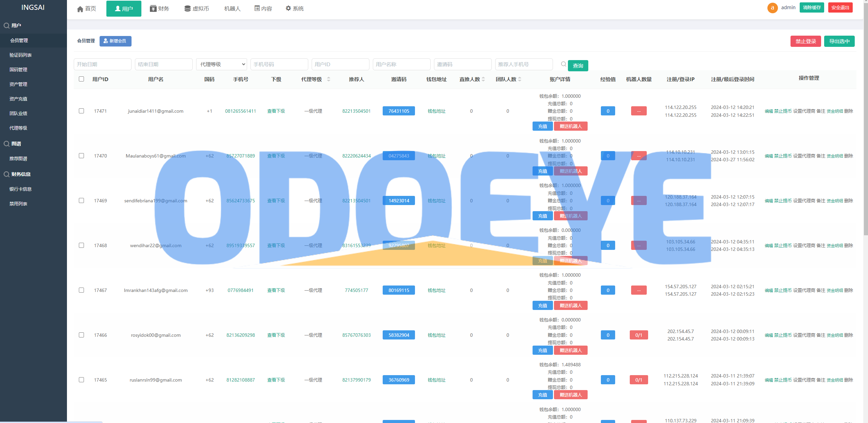Screen dimensions: 868x423
Task: Click the 禁止登录 button
Action: point(805,41)
